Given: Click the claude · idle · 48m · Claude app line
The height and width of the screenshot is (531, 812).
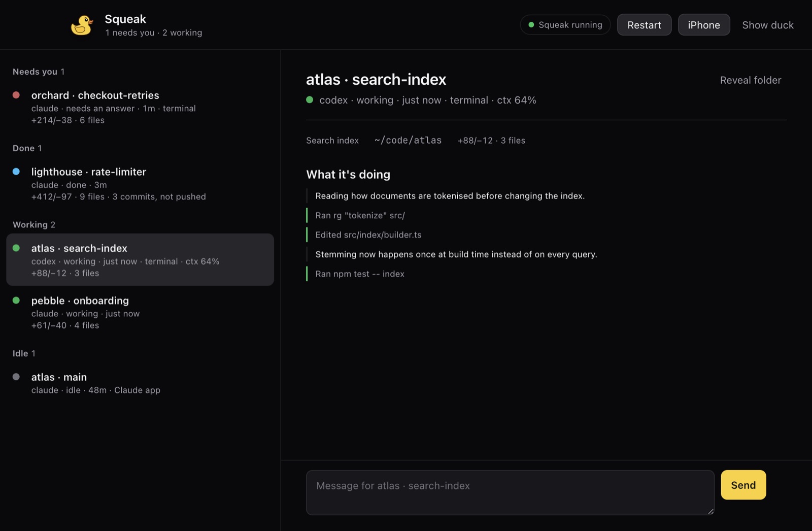Looking at the screenshot, I should (96, 390).
